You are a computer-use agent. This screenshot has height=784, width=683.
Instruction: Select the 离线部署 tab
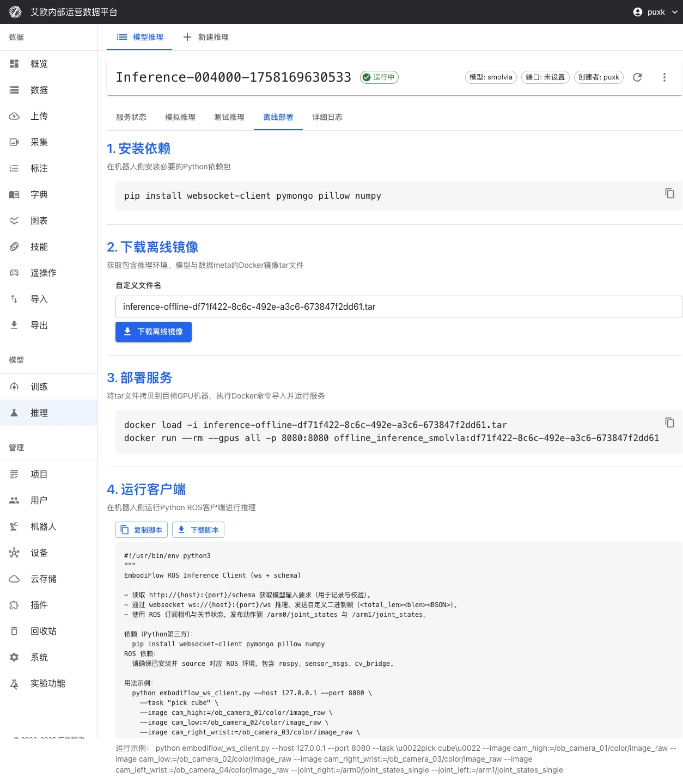tap(278, 117)
